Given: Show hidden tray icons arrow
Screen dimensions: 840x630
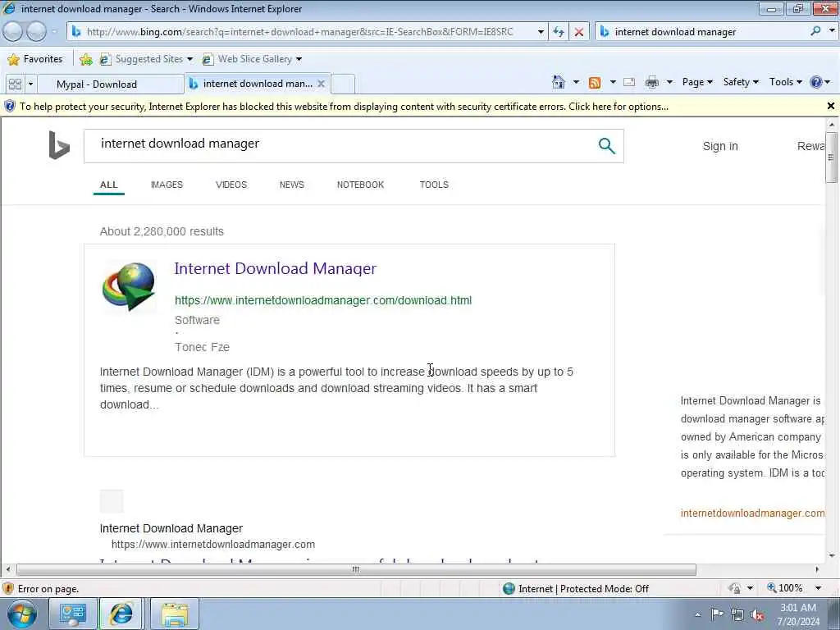Looking at the screenshot, I should [x=697, y=615].
